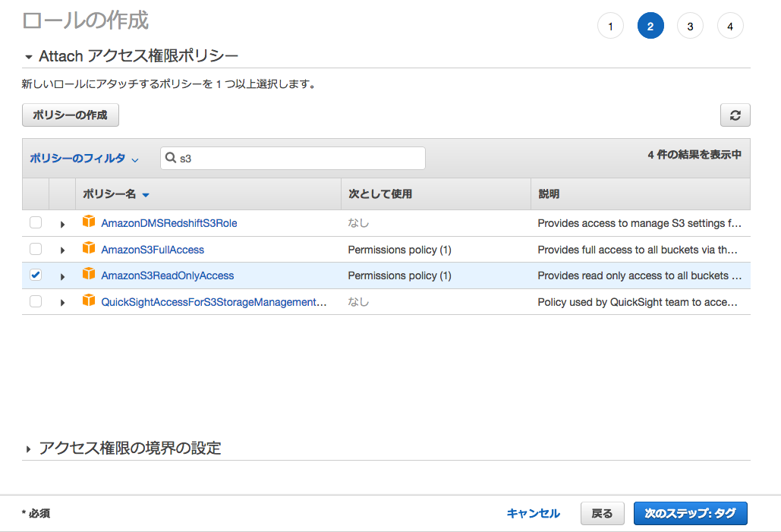Click the description 'Provides access to manage S3 settings'
This screenshot has width=781, height=532.
tap(640, 223)
